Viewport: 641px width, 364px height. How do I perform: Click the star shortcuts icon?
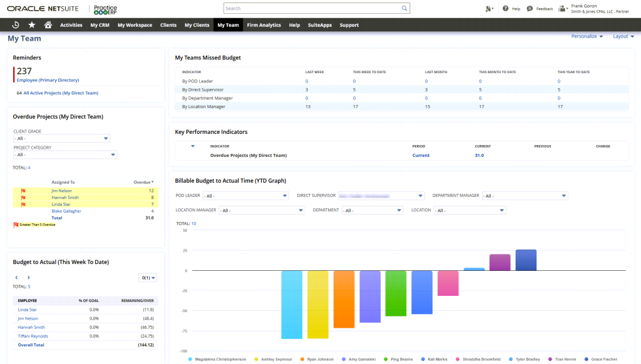(x=31, y=25)
